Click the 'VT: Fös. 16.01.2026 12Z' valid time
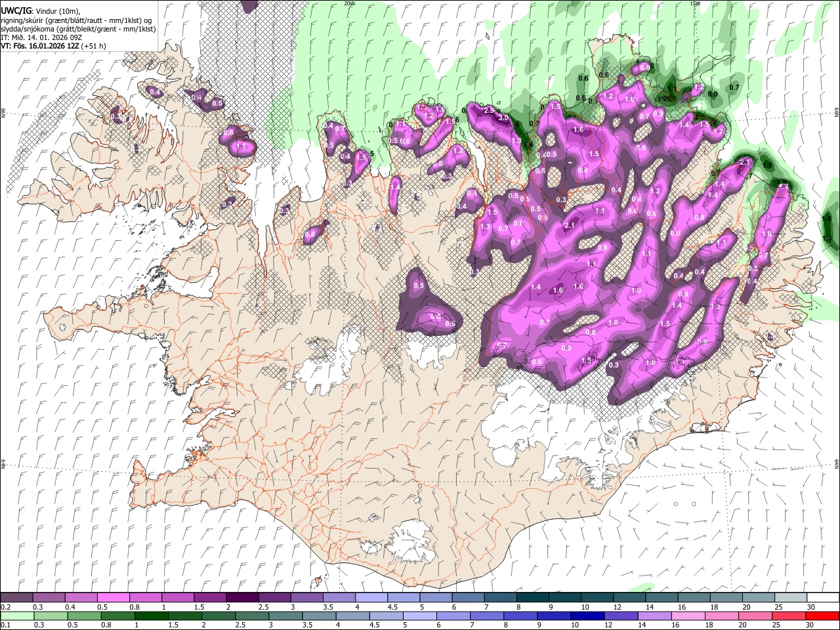Viewport: 840px width, 630px height. [x=41, y=46]
